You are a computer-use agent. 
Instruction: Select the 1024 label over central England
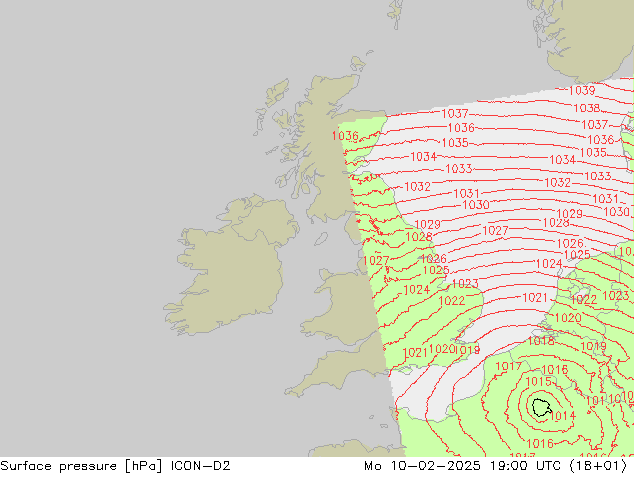point(416,289)
